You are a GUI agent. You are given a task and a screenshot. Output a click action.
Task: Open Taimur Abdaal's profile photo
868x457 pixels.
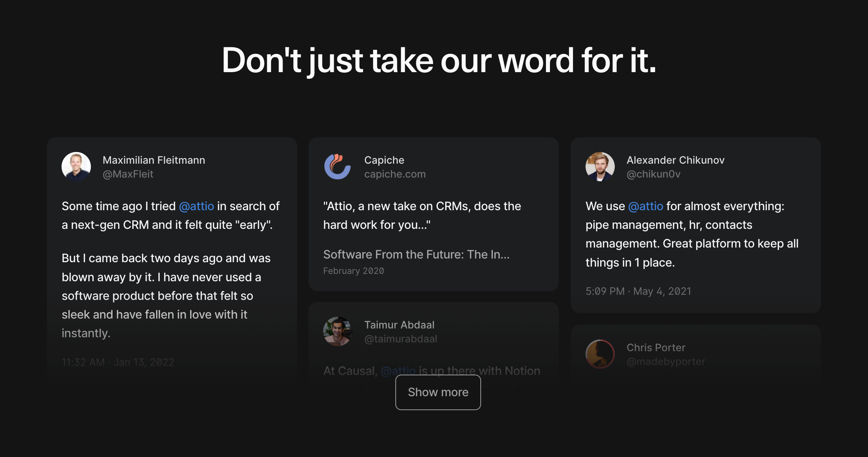(x=337, y=331)
